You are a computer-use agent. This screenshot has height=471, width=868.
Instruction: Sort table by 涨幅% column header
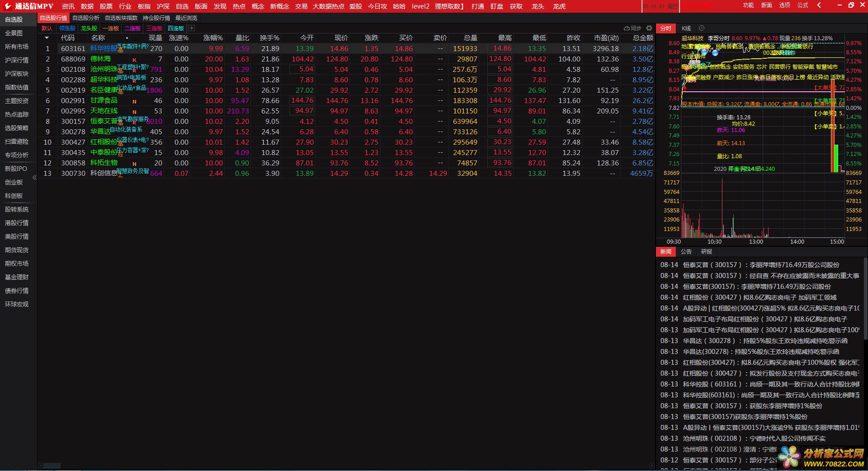tap(213, 38)
